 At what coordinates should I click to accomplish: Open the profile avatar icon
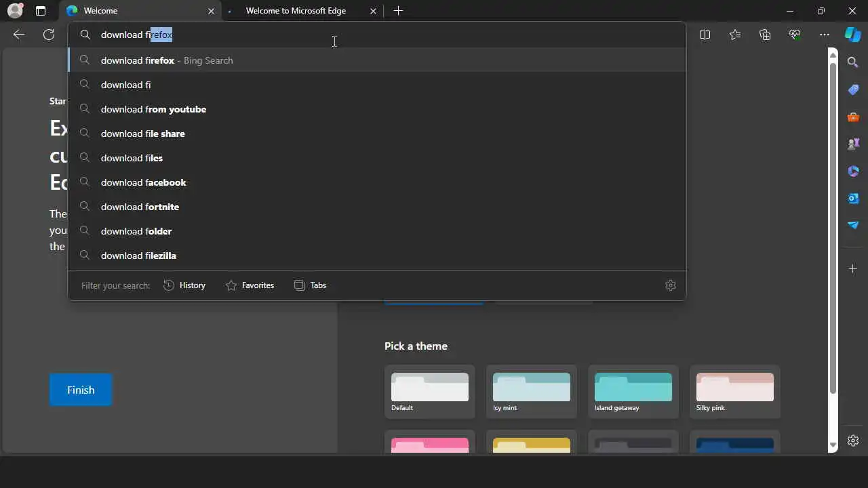pyautogui.click(x=15, y=11)
